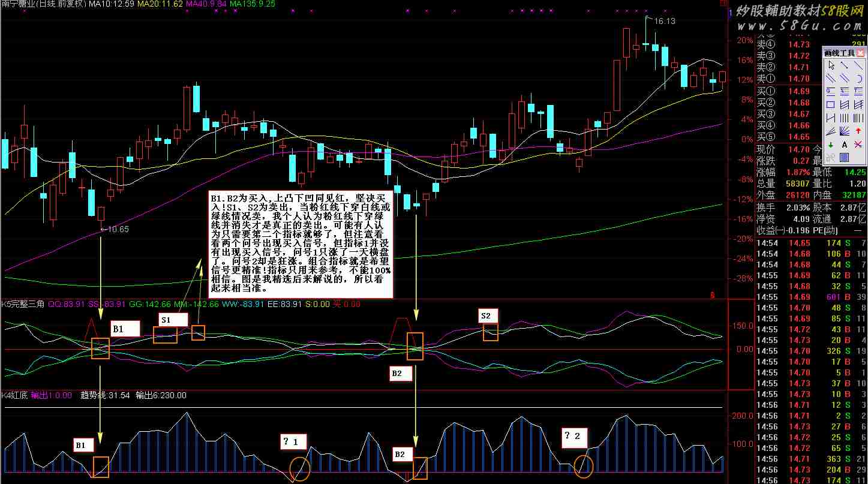Select the equal-period vertical lines tool
This screenshot has width=868, height=484.
point(845,118)
